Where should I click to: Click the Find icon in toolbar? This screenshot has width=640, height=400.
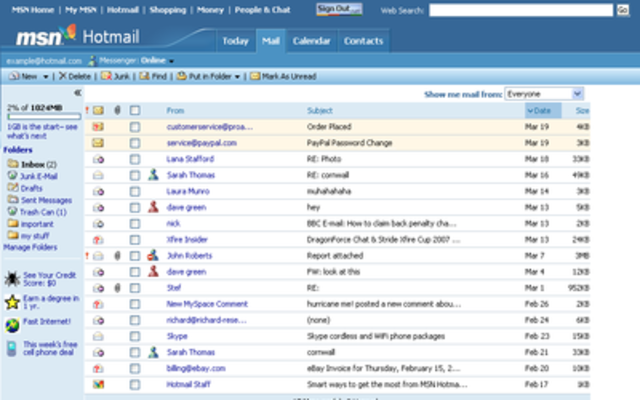pos(144,76)
